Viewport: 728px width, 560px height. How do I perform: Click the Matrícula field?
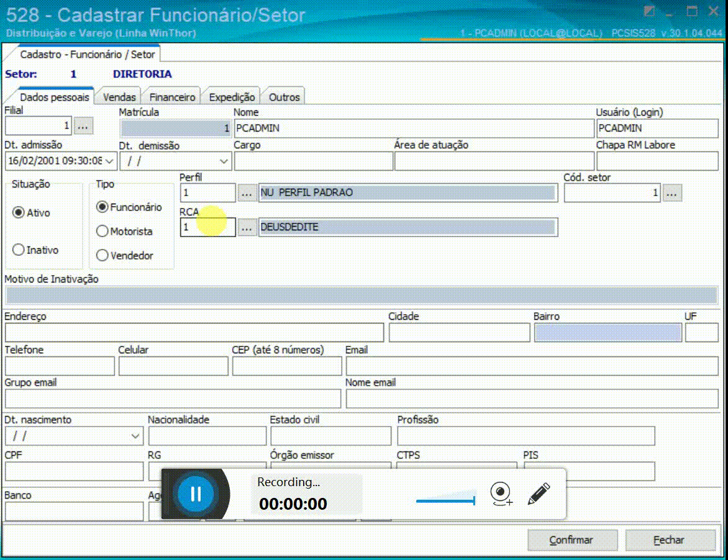point(176,128)
